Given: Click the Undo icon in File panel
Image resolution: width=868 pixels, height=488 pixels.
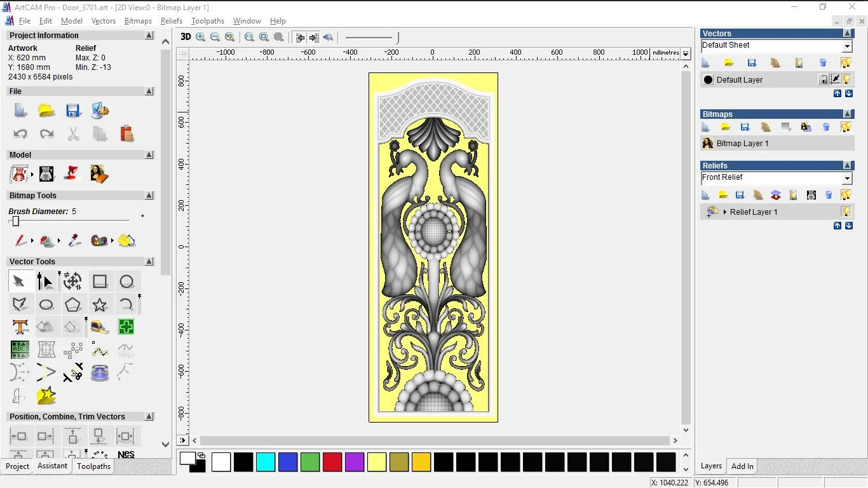Looking at the screenshot, I should pyautogui.click(x=20, y=133).
